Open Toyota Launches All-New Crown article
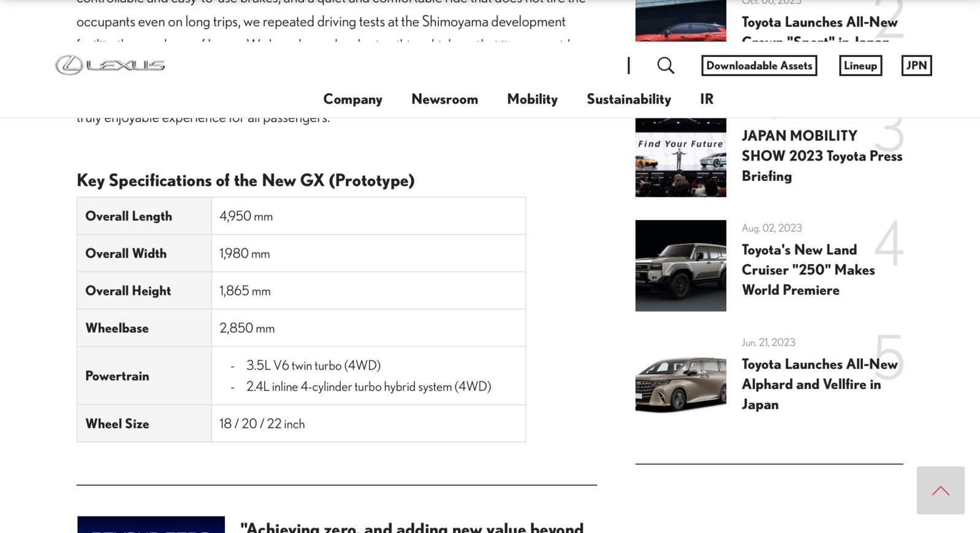This screenshot has width=980, height=533. coord(819,28)
